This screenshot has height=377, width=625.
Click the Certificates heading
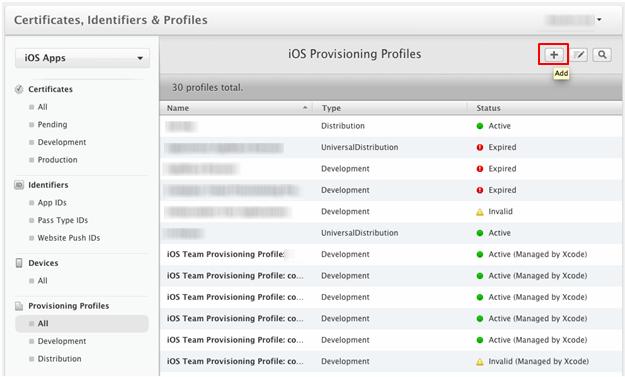[x=50, y=89]
